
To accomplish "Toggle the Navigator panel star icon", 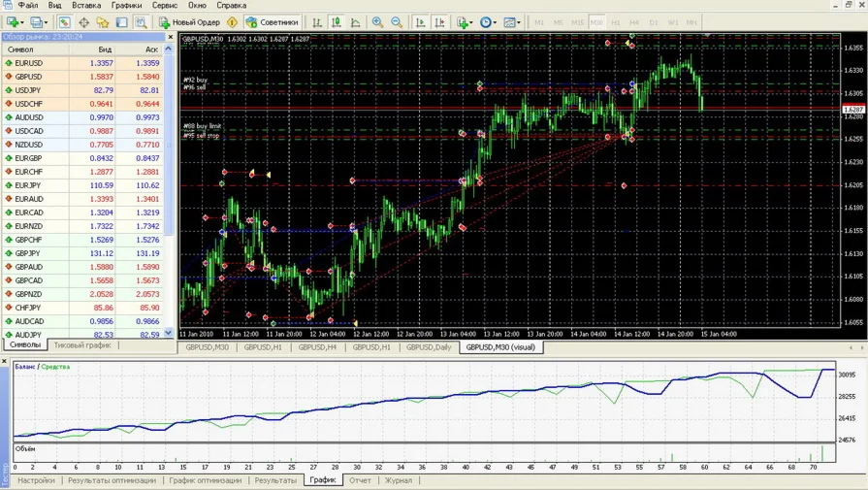I will coord(102,22).
